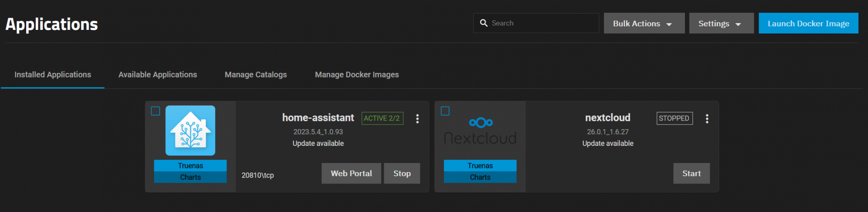Image resolution: width=868 pixels, height=212 pixels.
Task: Click the Applications page heading
Action: tap(52, 24)
